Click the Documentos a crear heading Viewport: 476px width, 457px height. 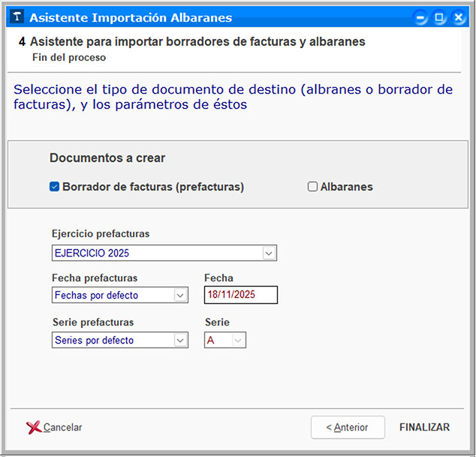107,158
